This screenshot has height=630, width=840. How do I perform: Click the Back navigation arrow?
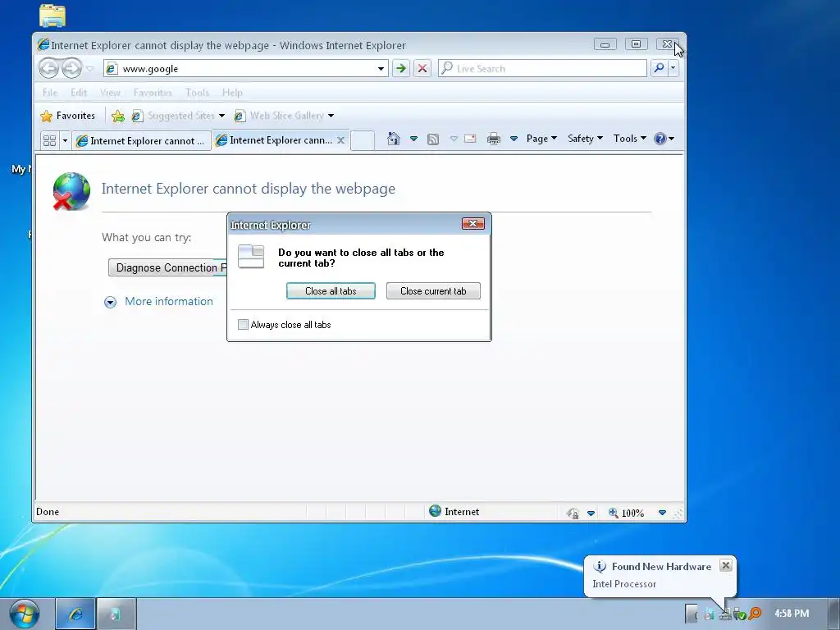click(48, 69)
